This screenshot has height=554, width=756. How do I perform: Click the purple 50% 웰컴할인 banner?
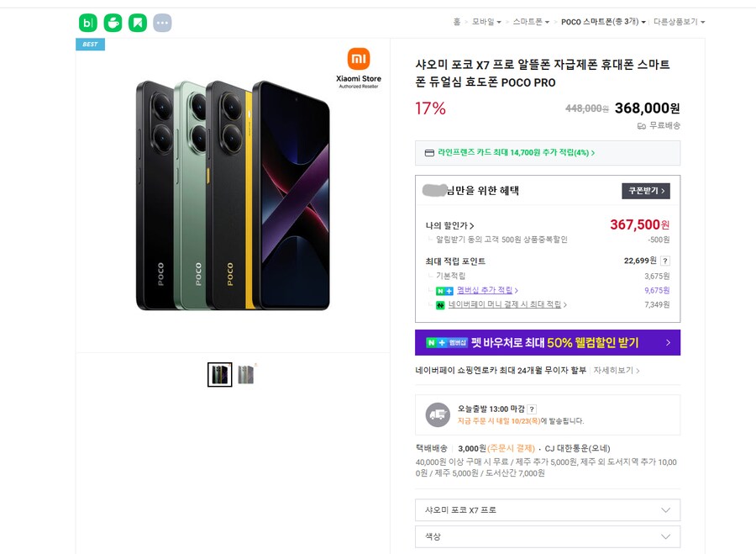pyautogui.click(x=547, y=343)
